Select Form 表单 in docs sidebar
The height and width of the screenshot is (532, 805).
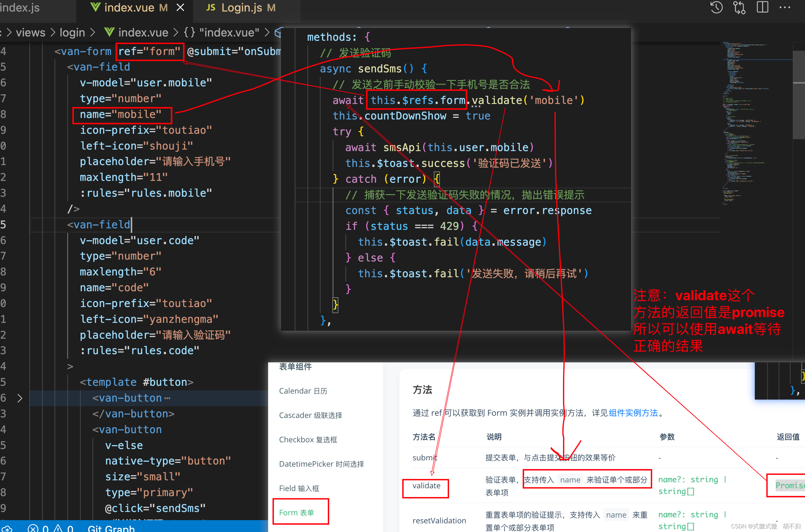(x=296, y=512)
